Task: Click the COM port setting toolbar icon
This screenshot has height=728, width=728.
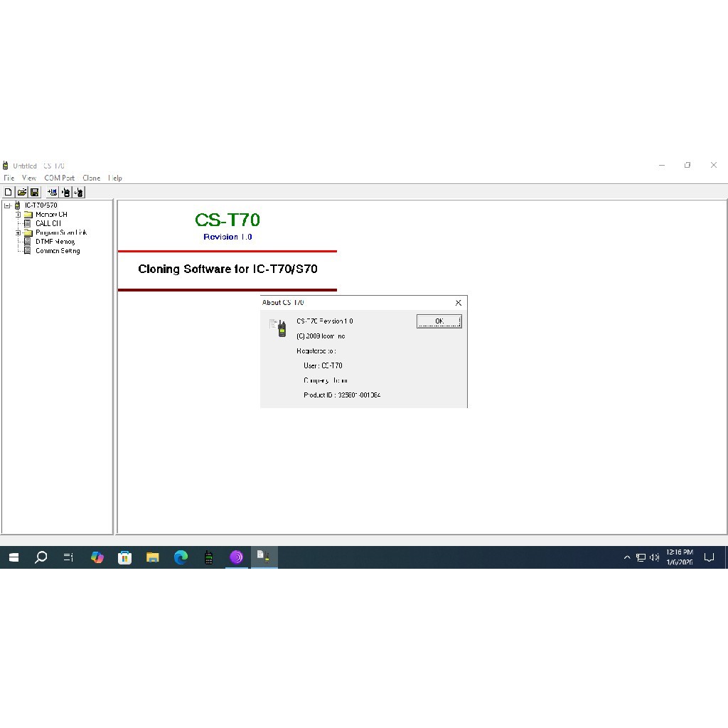Action: [53, 192]
